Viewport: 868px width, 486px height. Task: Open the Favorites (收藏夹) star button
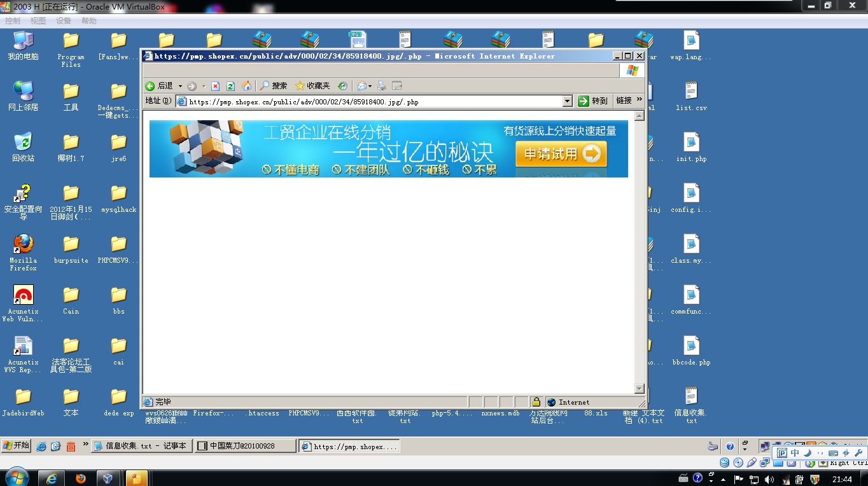pos(312,86)
